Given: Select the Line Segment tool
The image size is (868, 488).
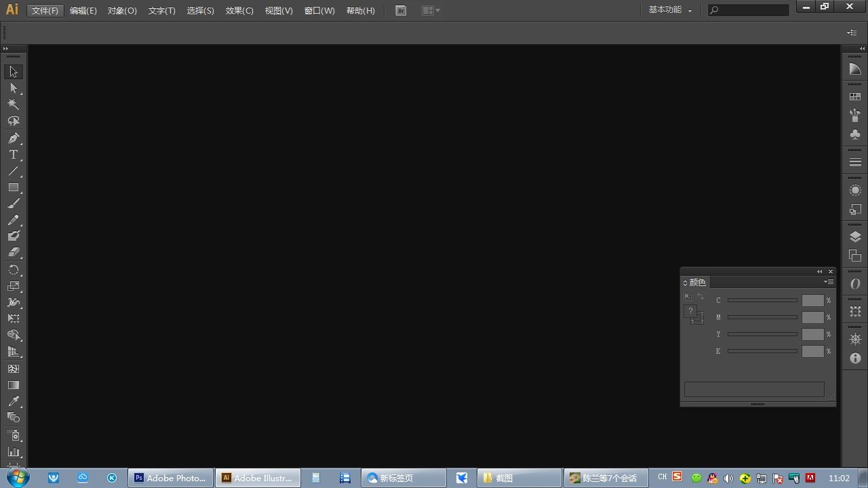Looking at the screenshot, I should pyautogui.click(x=14, y=171).
